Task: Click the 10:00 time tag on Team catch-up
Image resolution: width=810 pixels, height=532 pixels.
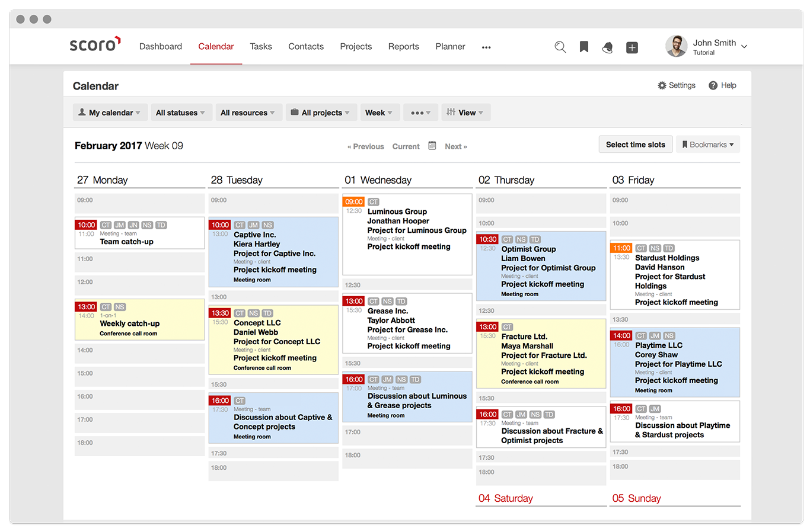Action: (x=87, y=225)
